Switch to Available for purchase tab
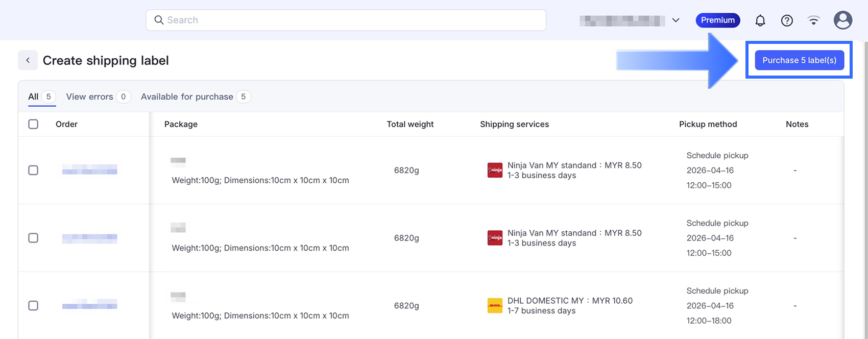868x339 pixels. (x=187, y=96)
